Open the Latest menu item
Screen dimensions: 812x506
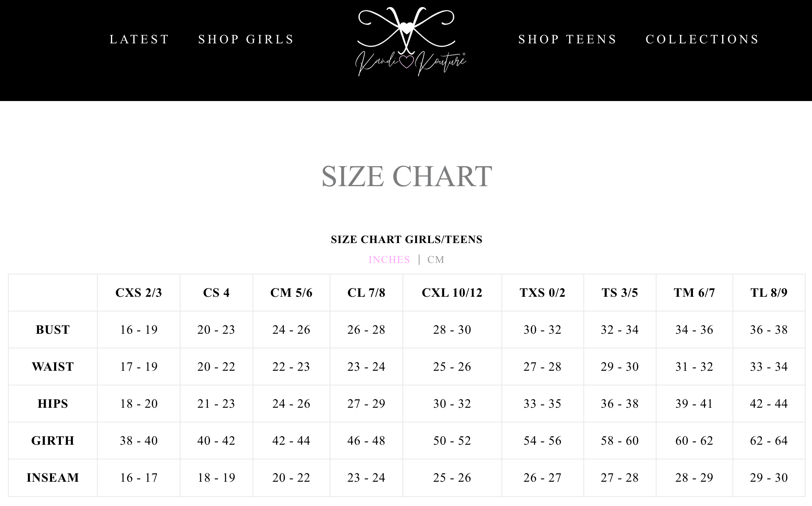click(140, 39)
